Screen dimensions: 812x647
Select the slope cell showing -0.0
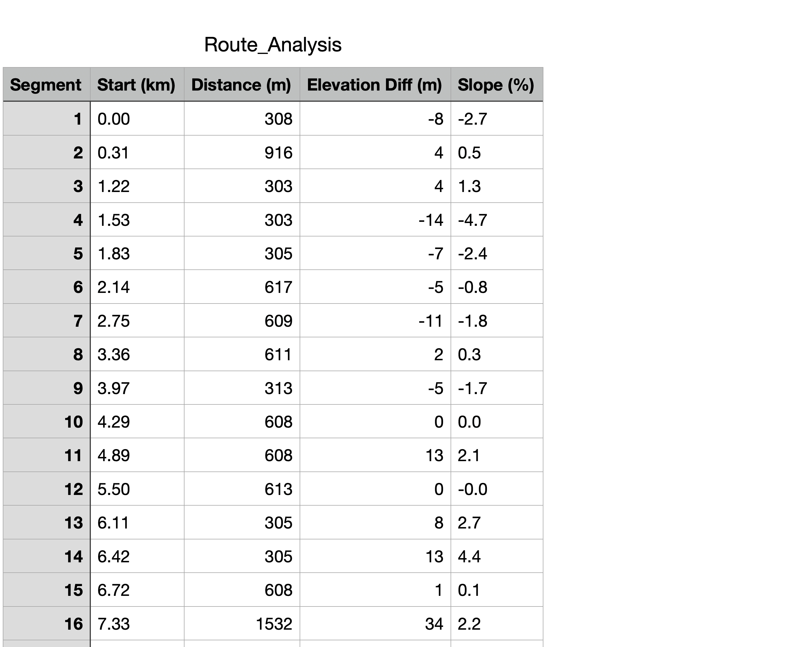(x=496, y=489)
